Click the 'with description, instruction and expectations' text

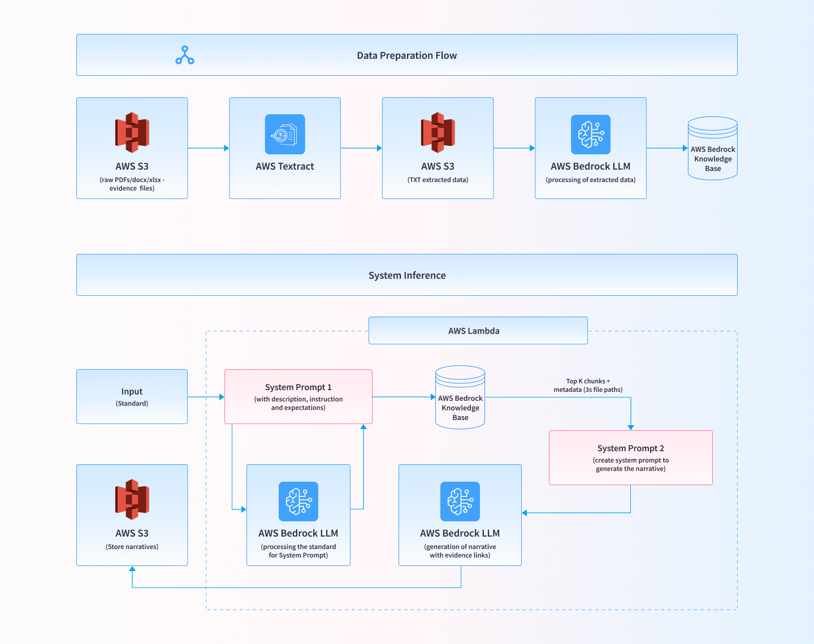pos(298,403)
